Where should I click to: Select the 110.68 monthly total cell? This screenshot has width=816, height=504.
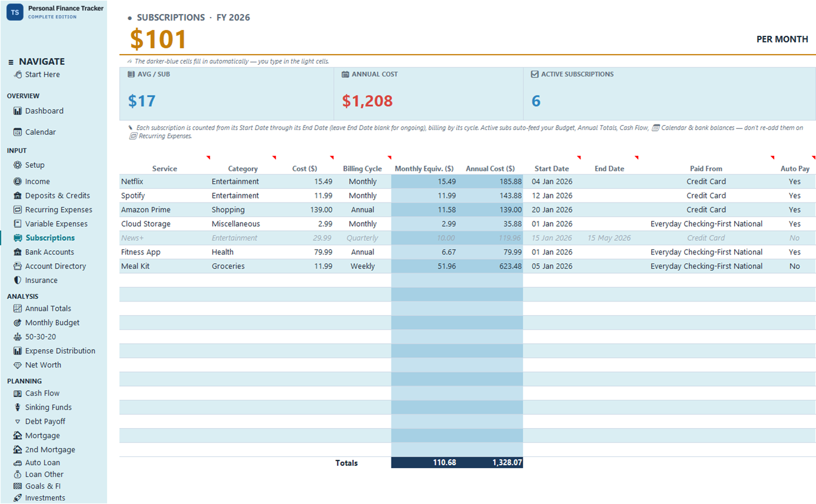click(424, 463)
